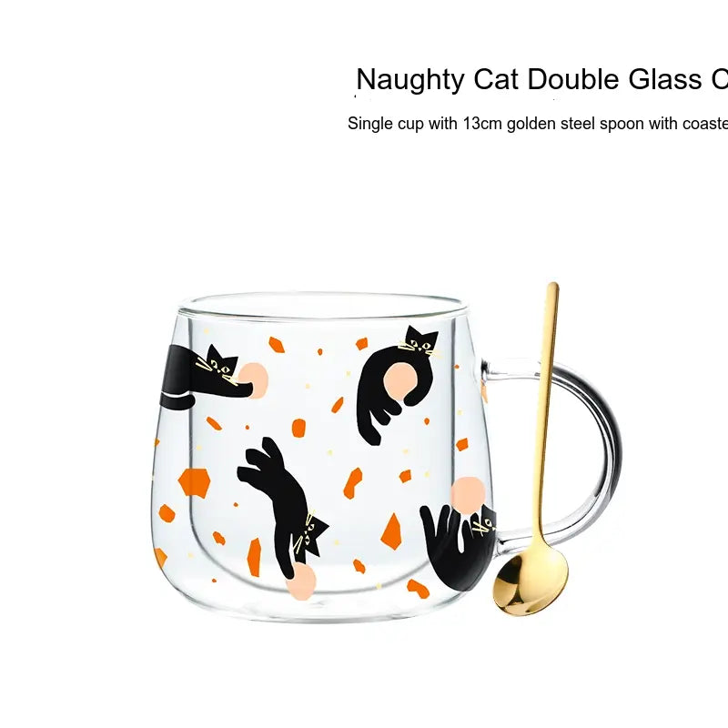The width and height of the screenshot is (728, 728).
Task: Click the golden spoon's long handle
Action: [x=547, y=413]
